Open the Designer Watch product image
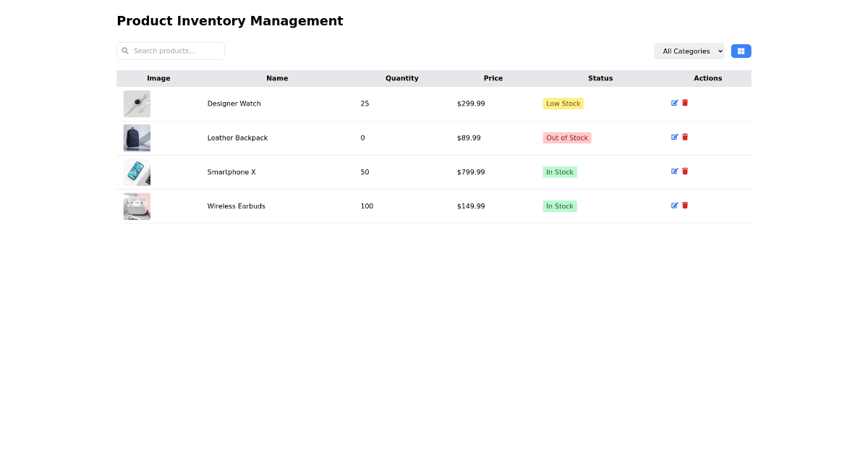This screenshot has width=868, height=456. coord(137,103)
